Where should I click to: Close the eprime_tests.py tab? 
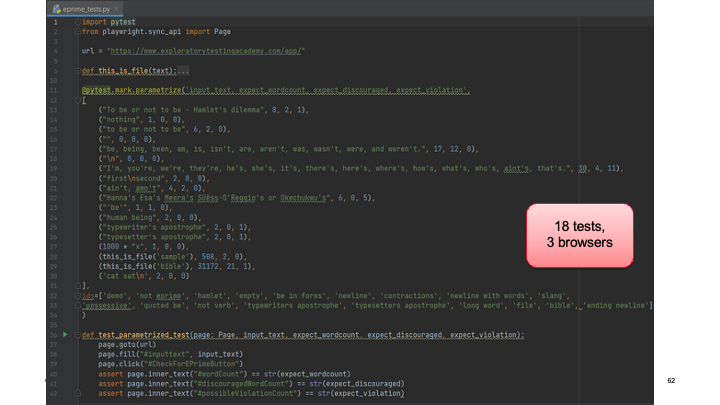(117, 9)
